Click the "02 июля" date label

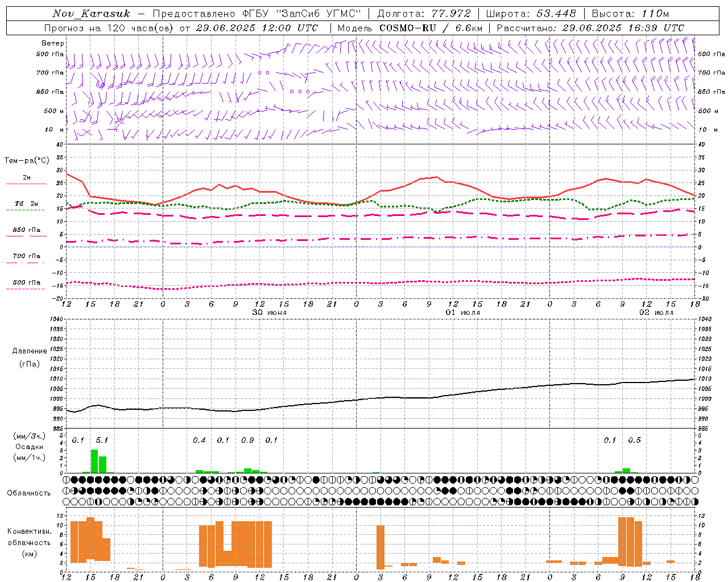coord(656,313)
